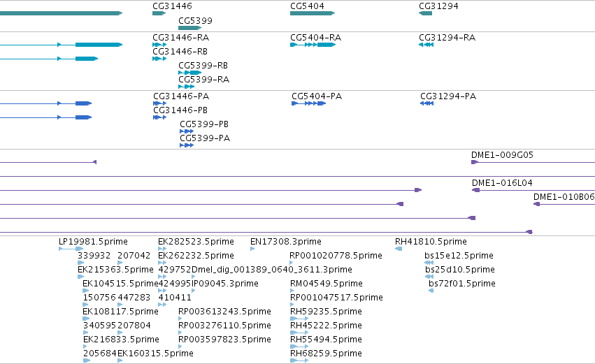This screenshot has width=595, height=364.
Task: Click the CG5399 gene feature
Action: tap(189, 28)
